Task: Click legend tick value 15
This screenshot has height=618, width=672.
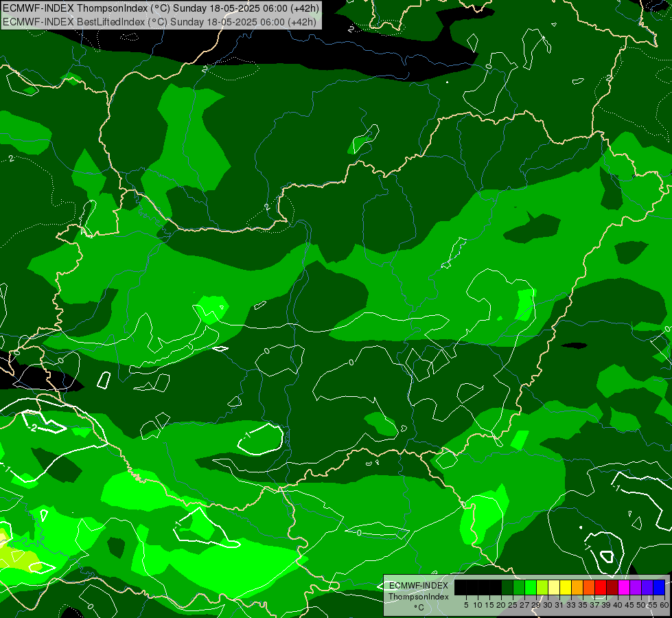Action: pos(489,605)
